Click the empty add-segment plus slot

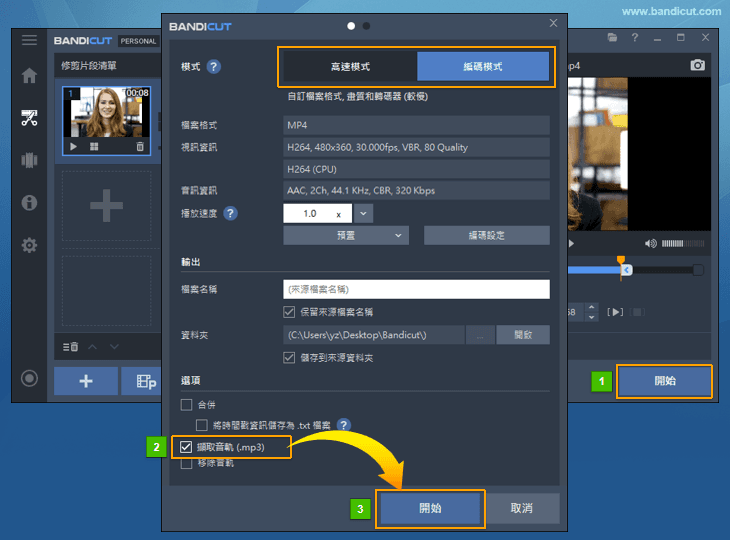coord(107,205)
